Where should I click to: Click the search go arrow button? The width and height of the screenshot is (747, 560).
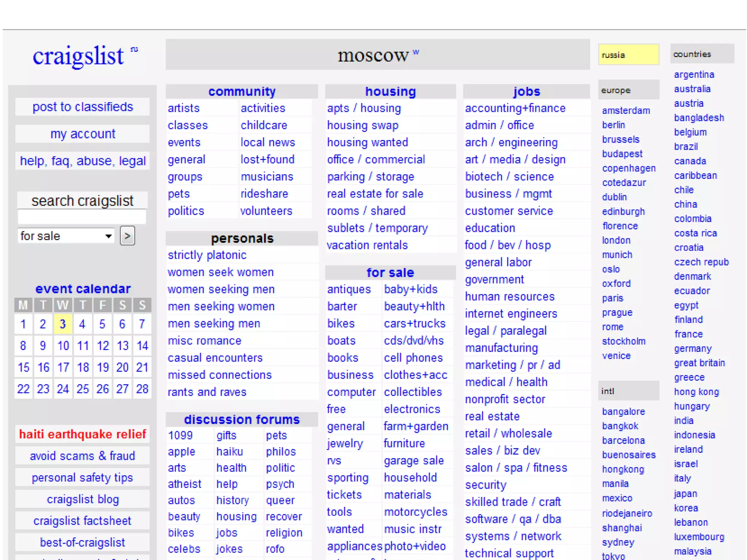[127, 236]
